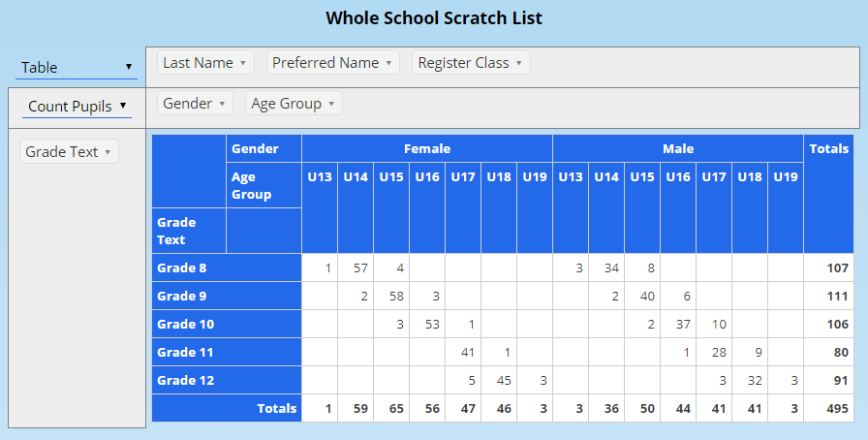Expand the Preferred Name field filter

(x=388, y=63)
